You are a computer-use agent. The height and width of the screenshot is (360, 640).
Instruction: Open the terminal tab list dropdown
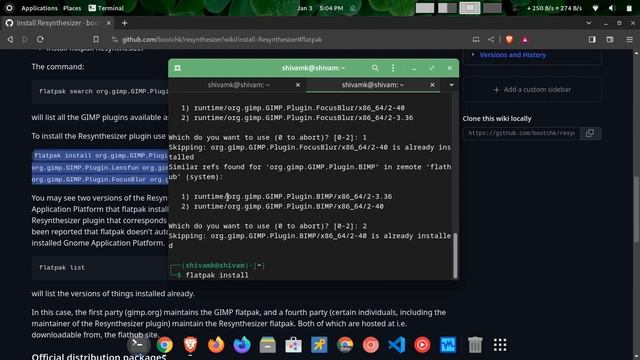(x=451, y=85)
